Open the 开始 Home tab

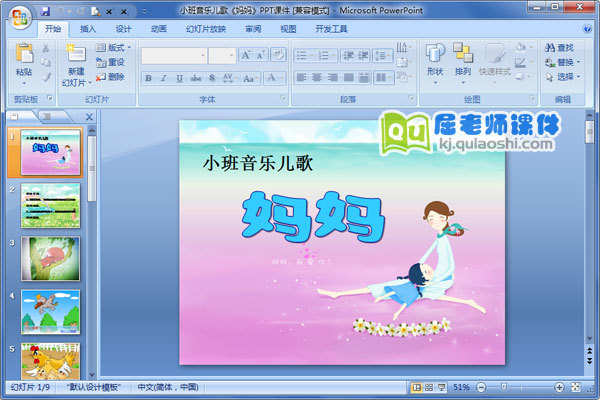pyautogui.click(x=53, y=29)
